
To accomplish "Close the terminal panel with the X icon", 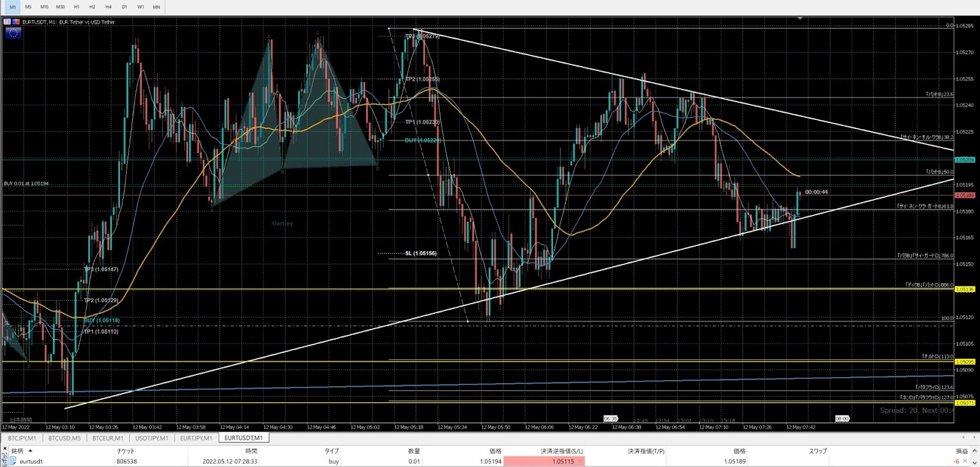I will [x=5, y=449].
